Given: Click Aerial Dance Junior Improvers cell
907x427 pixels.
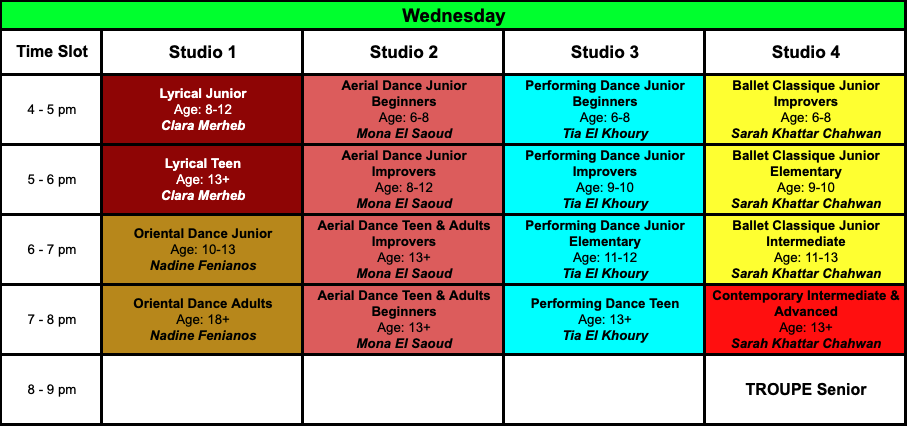Looking at the screenshot, I should (404, 179).
